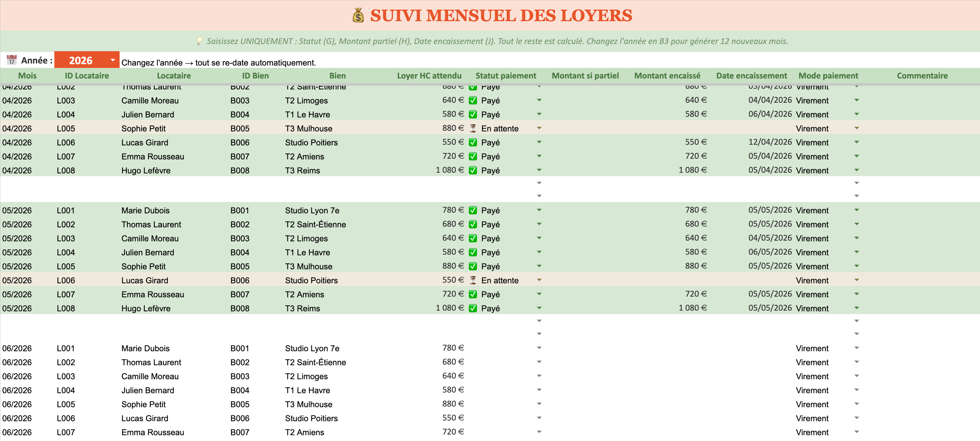Select the ID Bien column header
The image size is (980, 441).
[x=255, y=76]
